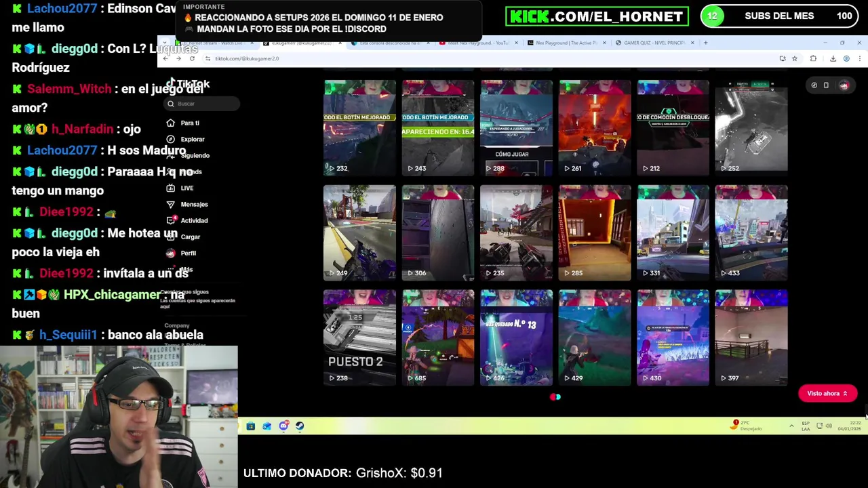Open the video thumbnail with 249 views
This screenshot has width=868, height=488.
pyautogui.click(x=359, y=232)
